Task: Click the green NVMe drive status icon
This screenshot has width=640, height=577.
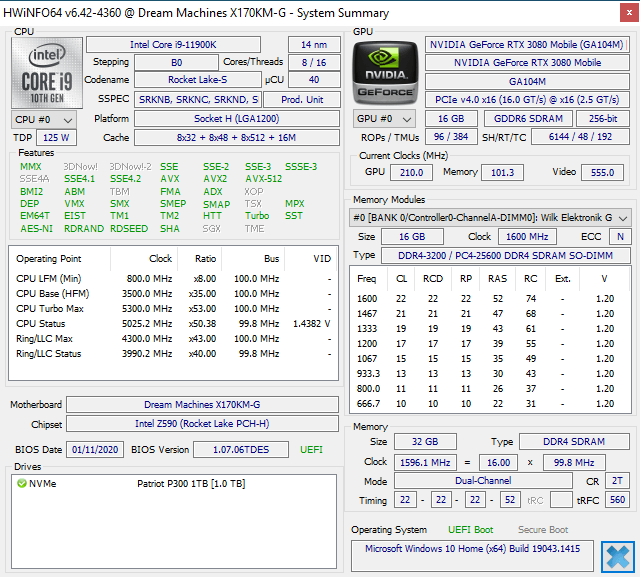Action: pos(22,484)
